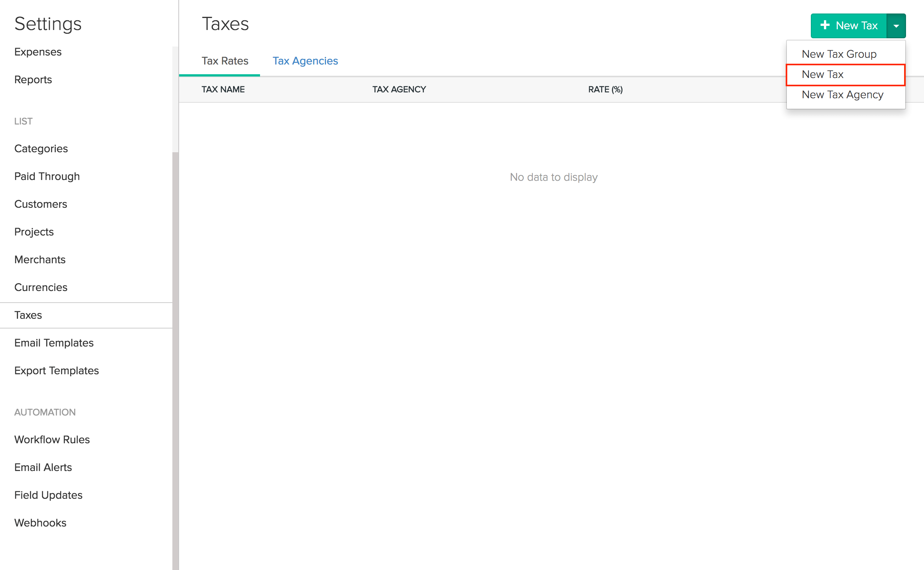Open the Reports settings section
Viewport: 924px width, 570px height.
(33, 79)
